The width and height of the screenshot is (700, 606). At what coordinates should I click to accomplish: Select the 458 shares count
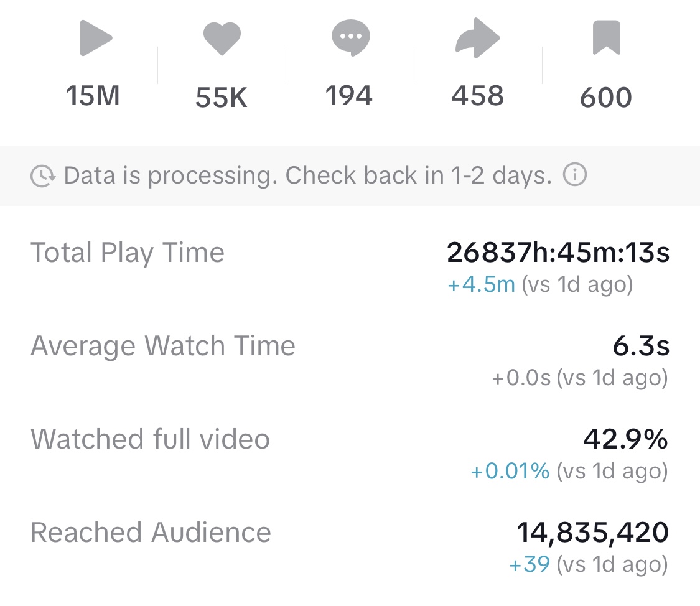tap(478, 96)
